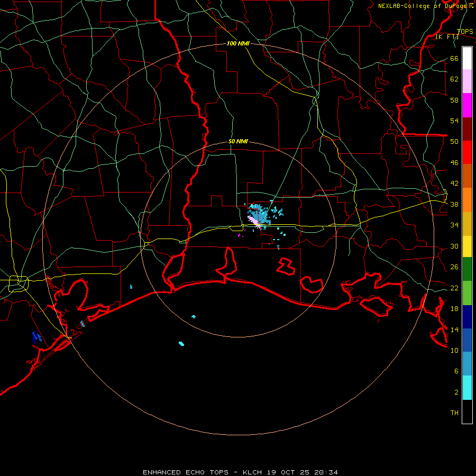
Task: Click the 'TH' legend label
Action: 454,413
